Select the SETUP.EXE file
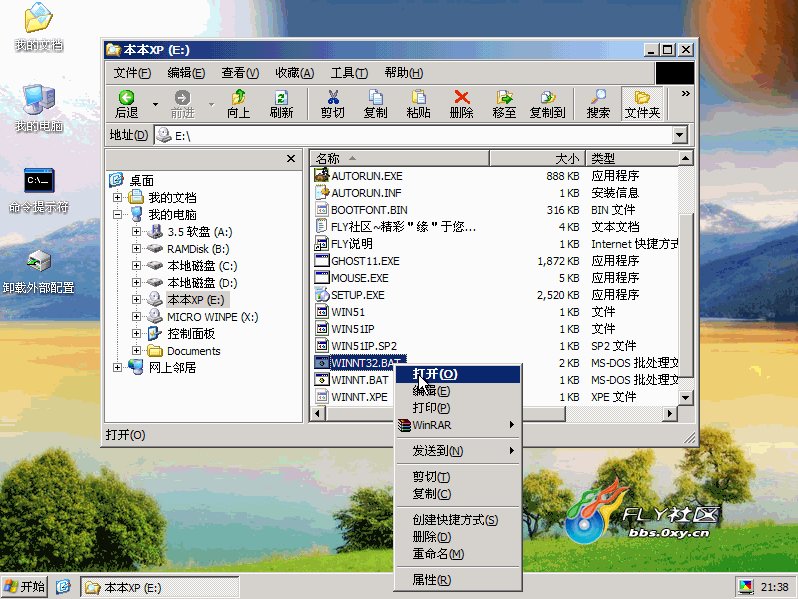The height and width of the screenshot is (599, 798). pyautogui.click(x=357, y=295)
